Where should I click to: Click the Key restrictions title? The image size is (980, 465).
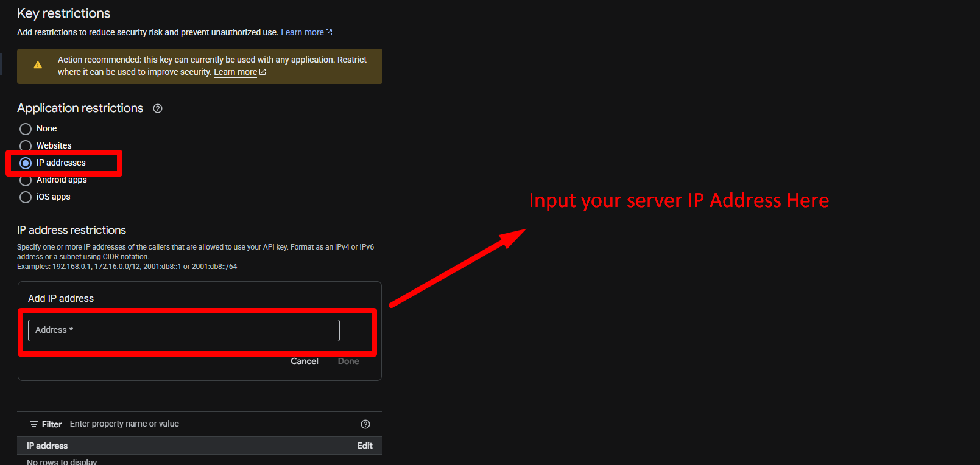click(64, 13)
